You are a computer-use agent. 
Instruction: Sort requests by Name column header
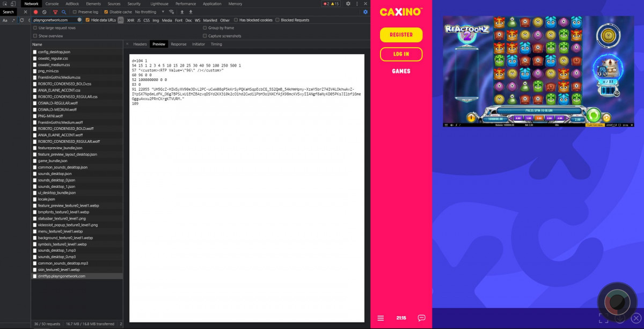coord(77,44)
